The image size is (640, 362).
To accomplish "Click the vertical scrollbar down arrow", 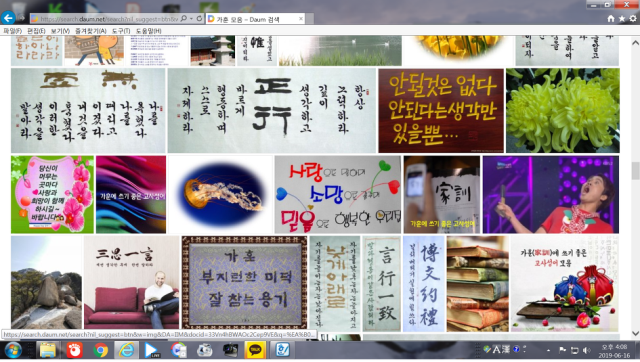I will point(635,333).
